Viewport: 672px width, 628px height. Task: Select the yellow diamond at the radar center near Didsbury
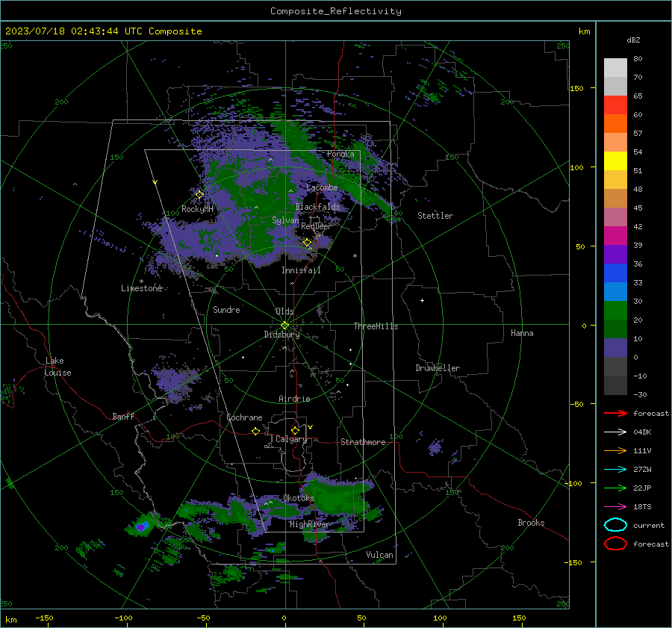(x=284, y=326)
